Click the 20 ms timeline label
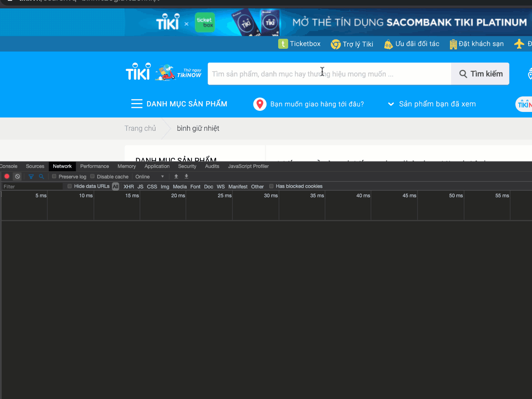Viewport: 532px width, 399px height. click(178, 195)
